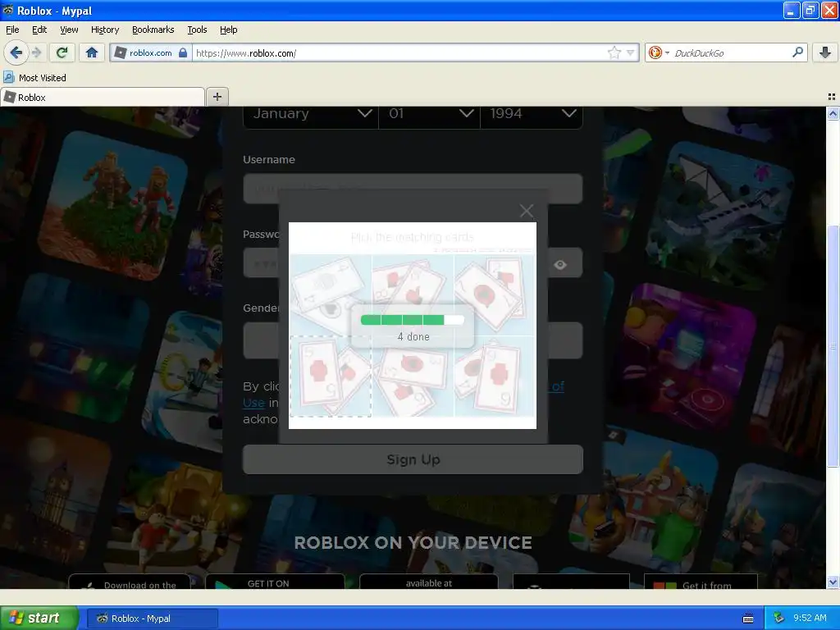
Task: Click the tray icon beside the clock
Action: [779, 619]
